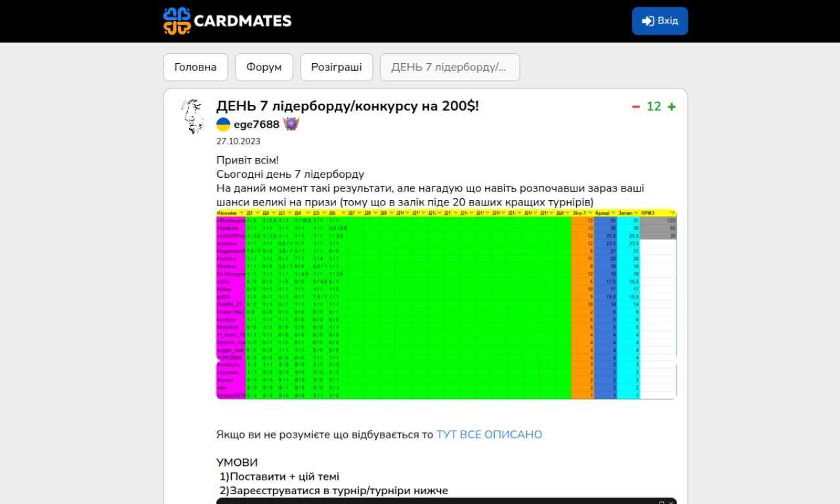
Task: Click the purple rank badge after ege7688
Action: pyautogui.click(x=291, y=124)
